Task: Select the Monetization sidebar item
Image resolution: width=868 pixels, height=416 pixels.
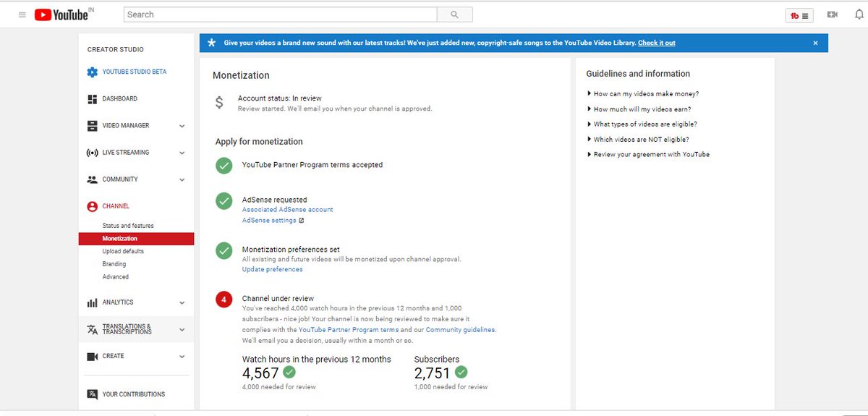Action: click(137, 239)
